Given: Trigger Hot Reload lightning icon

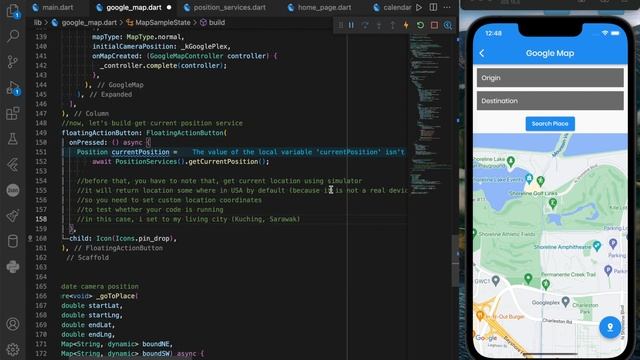Looking at the screenshot, I should point(406,25).
